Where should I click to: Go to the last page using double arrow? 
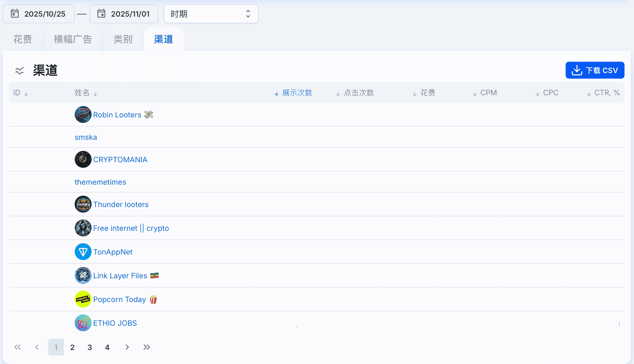[x=147, y=347]
